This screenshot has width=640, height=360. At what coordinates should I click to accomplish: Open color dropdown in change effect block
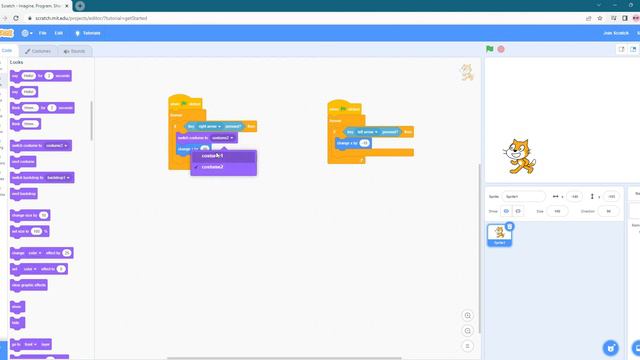[x=35, y=253]
